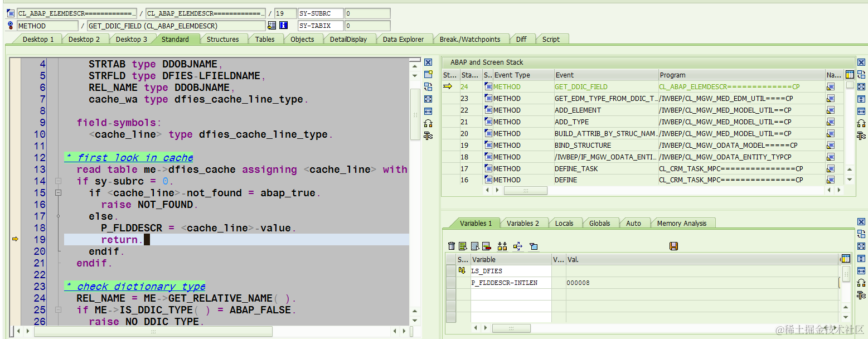868x339 pixels.
Task: Switch to Globals tab
Action: 599,223
